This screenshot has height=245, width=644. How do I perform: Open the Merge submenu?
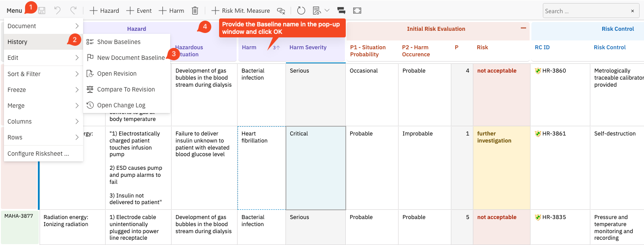(43, 106)
